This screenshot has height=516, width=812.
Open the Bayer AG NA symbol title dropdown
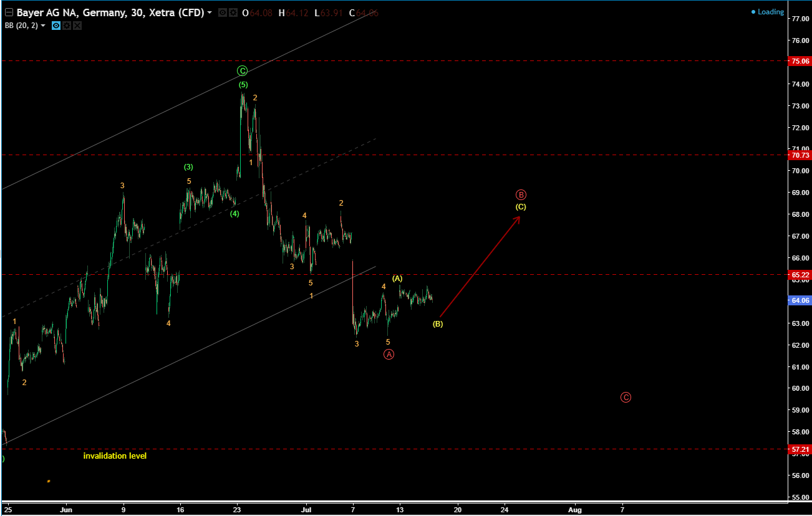click(x=210, y=13)
